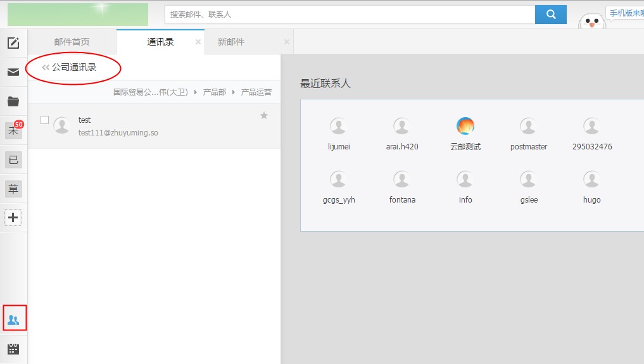Close the 通讯录 tab
The height and width of the screenshot is (364, 644).
pyautogui.click(x=198, y=42)
